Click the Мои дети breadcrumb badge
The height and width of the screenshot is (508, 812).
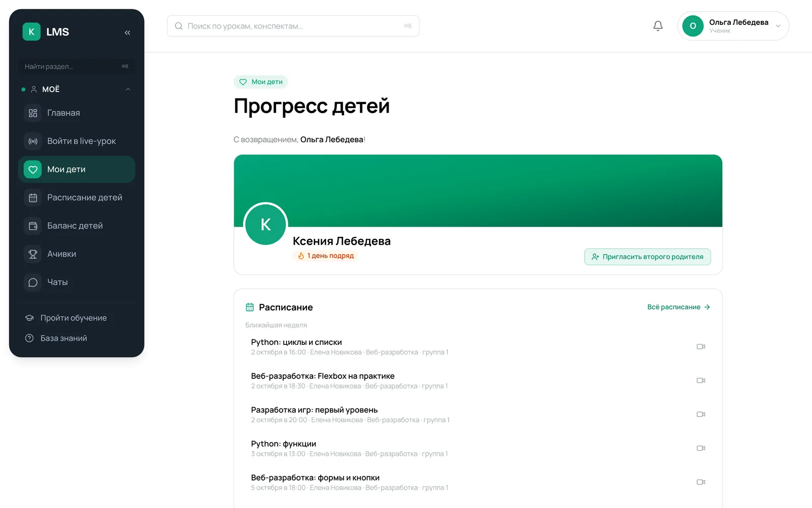(x=261, y=82)
